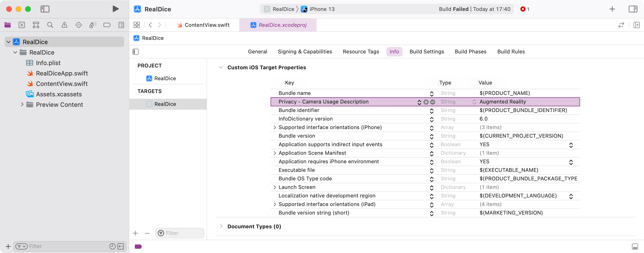Viewport: 644px width, 253px height.
Task: Open the Project navigator folder icon
Action: click(x=8, y=25)
